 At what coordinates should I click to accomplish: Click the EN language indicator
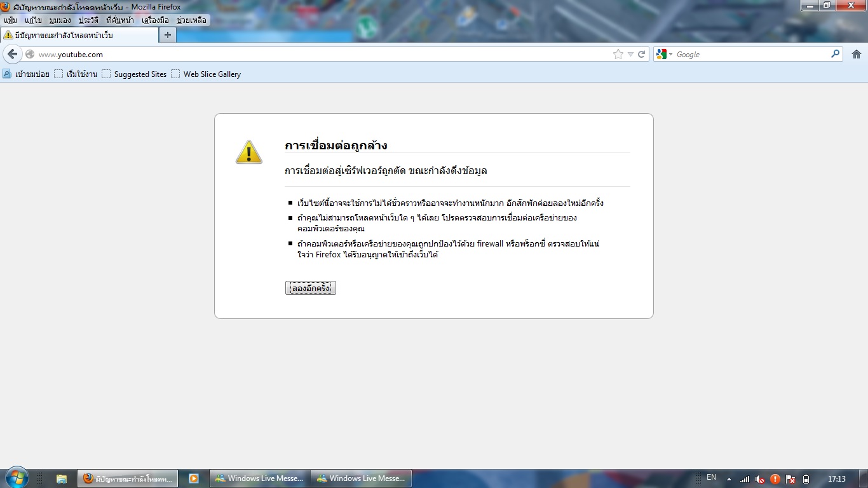tap(711, 477)
